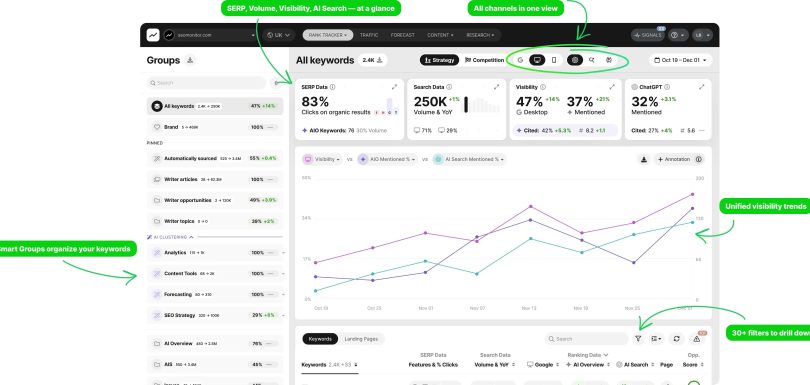Open the Oct 19 - Dec 01 date range picker

[x=680, y=60]
